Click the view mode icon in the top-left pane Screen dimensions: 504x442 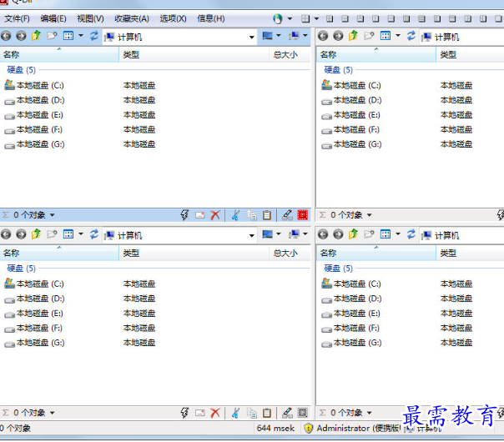pos(68,36)
